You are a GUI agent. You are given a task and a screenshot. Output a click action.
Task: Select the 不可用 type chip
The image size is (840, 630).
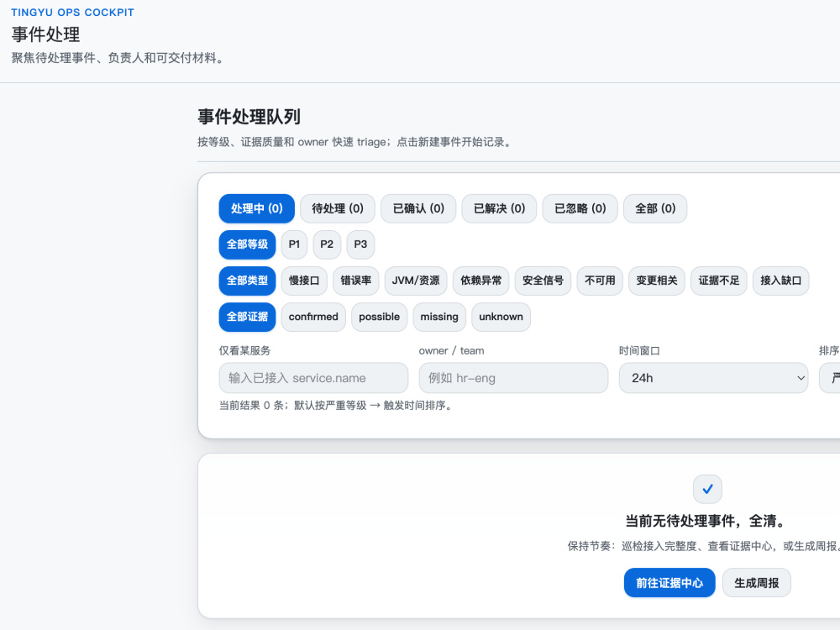point(600,281)
